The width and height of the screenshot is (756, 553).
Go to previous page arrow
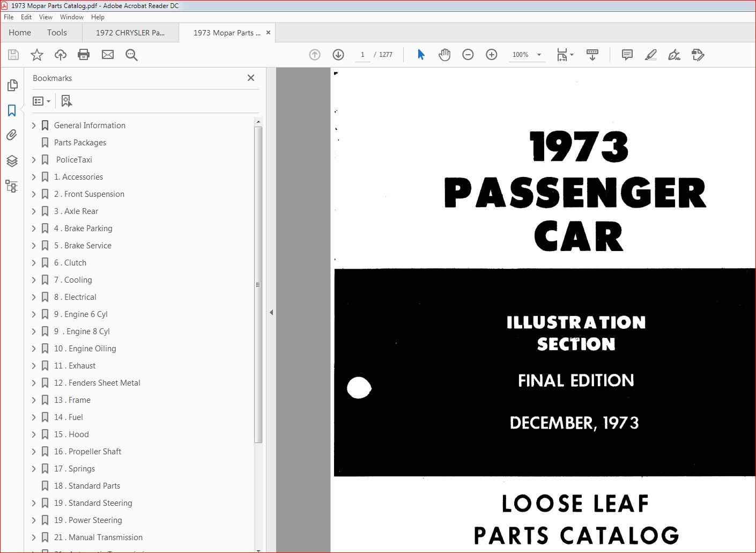(315, 55)
